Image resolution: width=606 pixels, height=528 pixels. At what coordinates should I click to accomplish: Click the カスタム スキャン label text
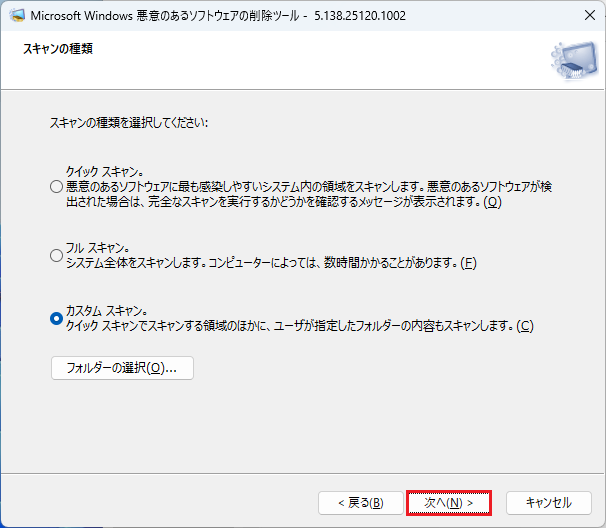tap(107, 310)
